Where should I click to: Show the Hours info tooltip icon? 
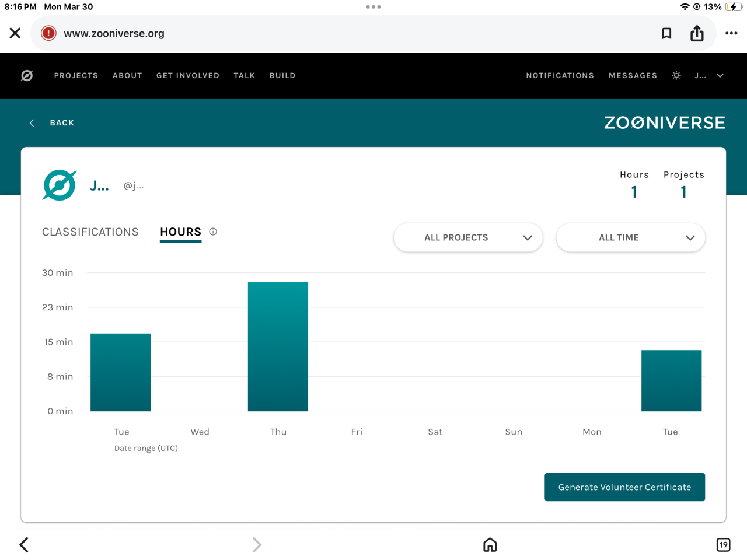pyautogui.click(x=213, y=232)
